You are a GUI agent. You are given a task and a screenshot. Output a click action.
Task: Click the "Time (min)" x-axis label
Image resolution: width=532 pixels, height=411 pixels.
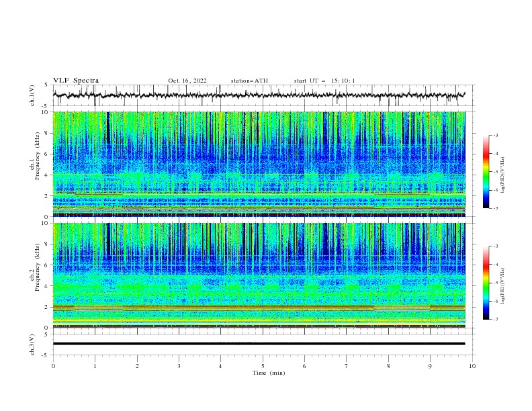coord(269,373)
